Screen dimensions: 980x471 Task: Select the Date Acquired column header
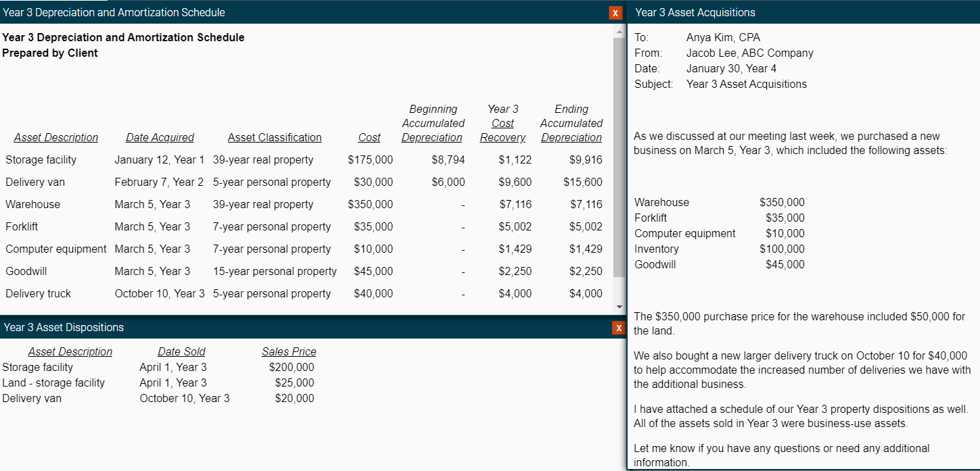tap(160, 137)
